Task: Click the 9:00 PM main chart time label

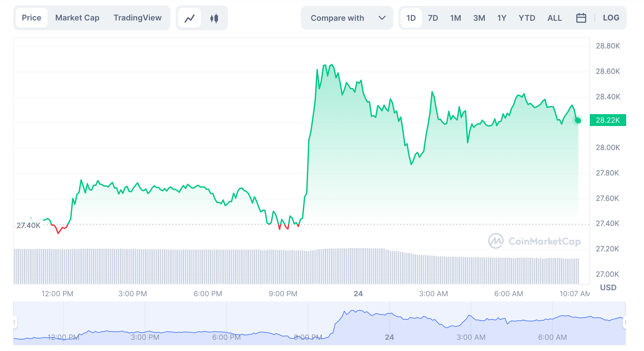Action: 283,294
